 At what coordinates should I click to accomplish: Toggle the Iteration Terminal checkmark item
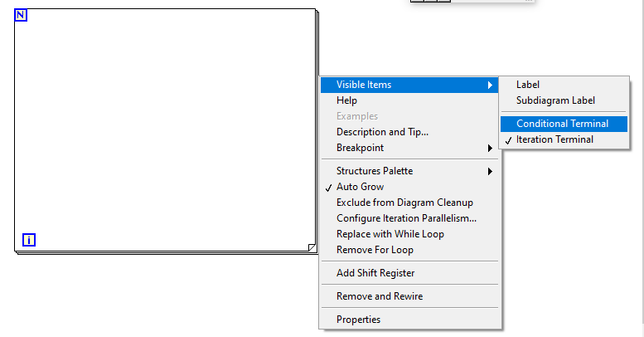click(x=564, y=139)
